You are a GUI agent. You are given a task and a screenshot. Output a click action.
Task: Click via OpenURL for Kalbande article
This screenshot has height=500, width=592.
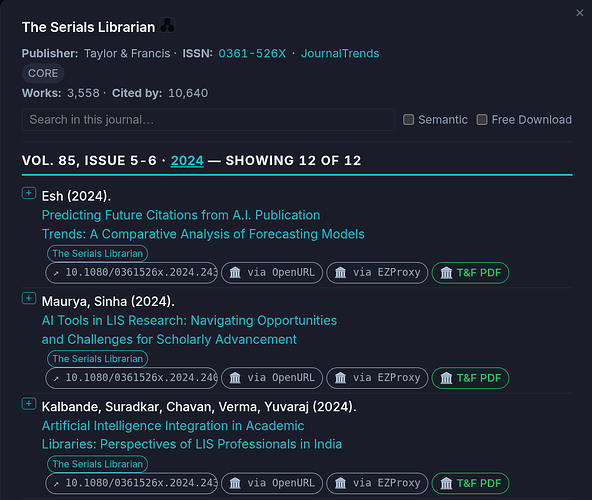[272, 483]
